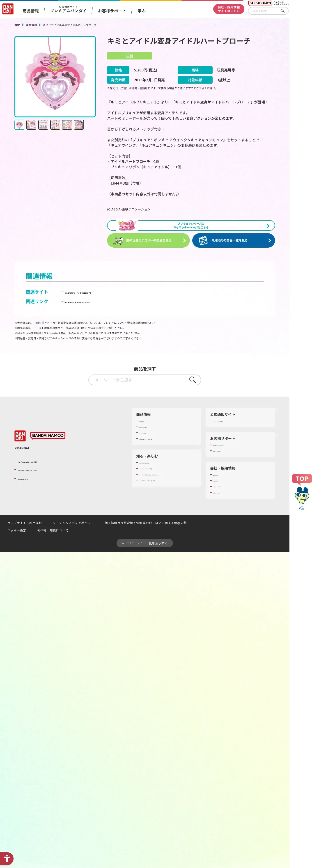
Task: Open 著作権・商標について
Action: point(53,530)
